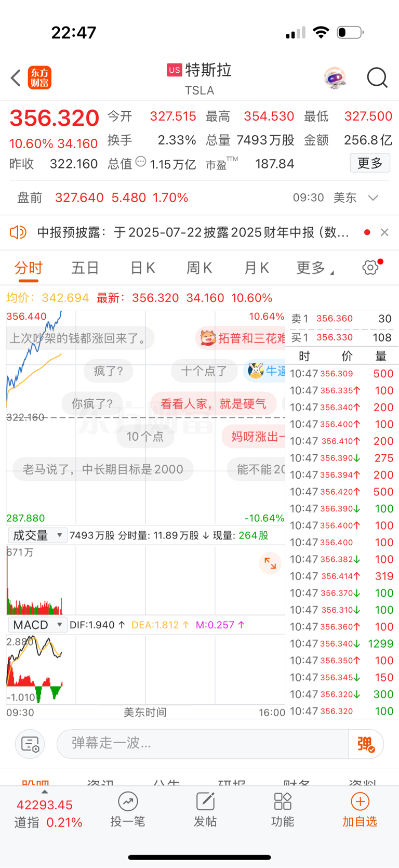Tap comment 看看人家，就是硬气
The image size is (399, 868).
pyautogui.click(x=214, y=403)
